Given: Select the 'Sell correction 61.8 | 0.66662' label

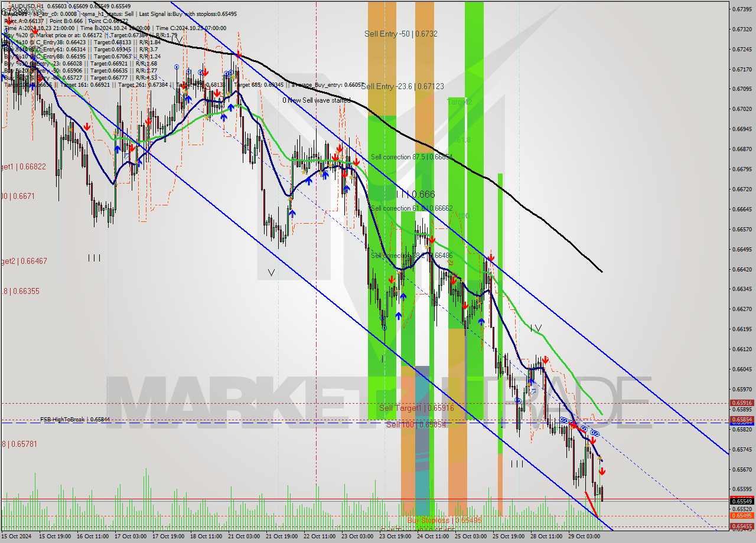Looking at the screenshot, I should [x=412, y=208].
